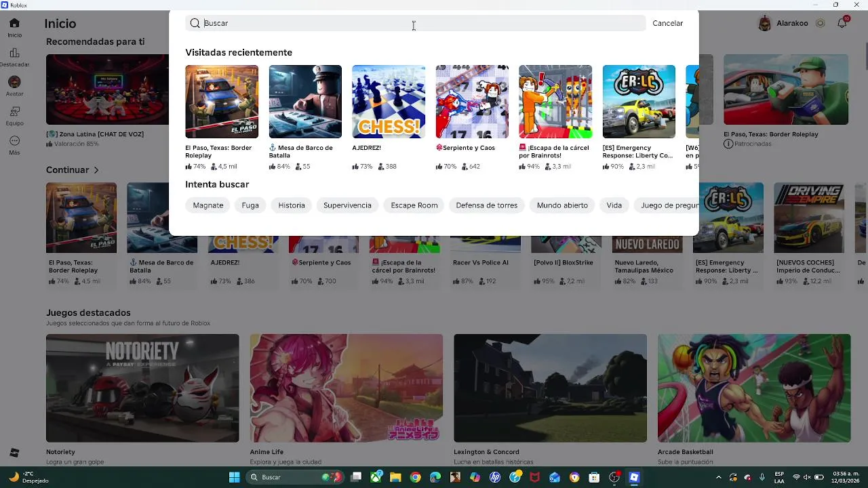Open the Lexington & Concord featured card
The width and height of the screenshot is (868, 488).
pyautogui.click(x=550, y=388)
